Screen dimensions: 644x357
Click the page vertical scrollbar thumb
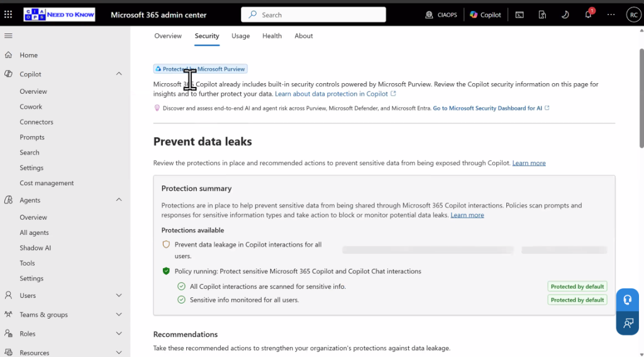point(641,98)
